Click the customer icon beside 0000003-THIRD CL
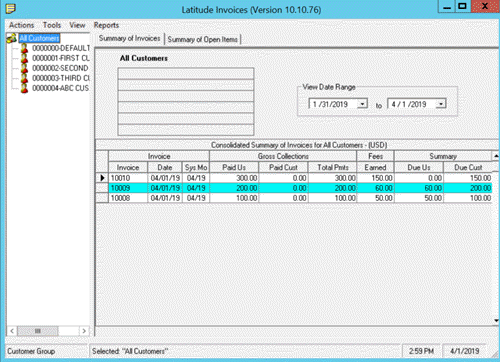500x362 pixels. pyautogui.click(x=24, y=78)
